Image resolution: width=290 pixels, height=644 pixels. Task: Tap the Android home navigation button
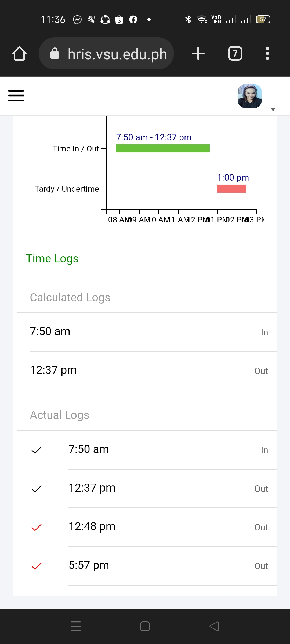(145, 626)
